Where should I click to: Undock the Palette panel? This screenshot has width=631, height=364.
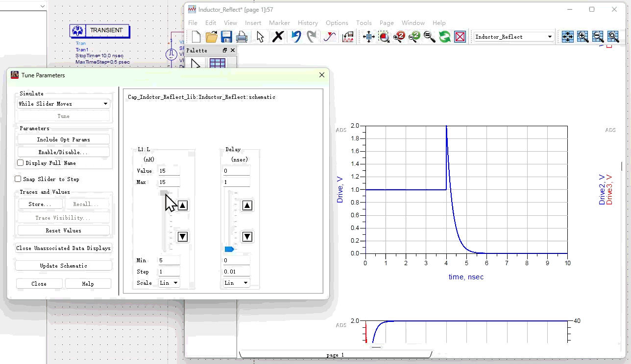(225, 50)
